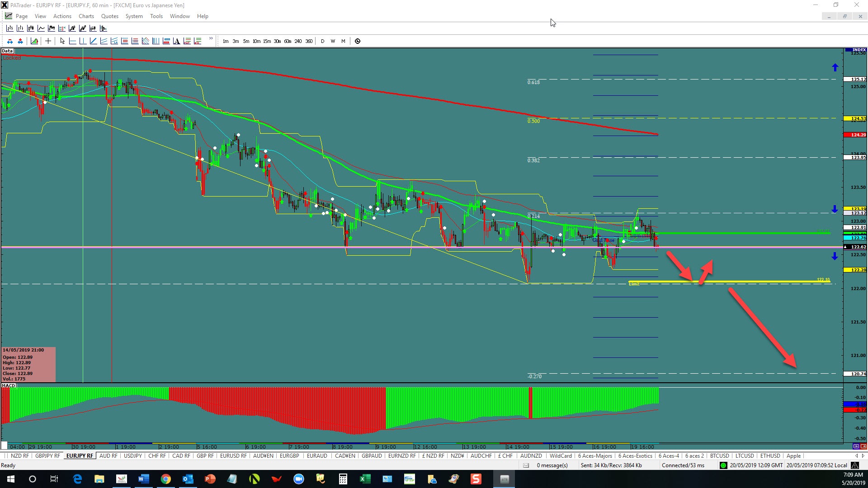Open the Quotes menu
This screenshot has height=488, width=868.
[110, 16]
